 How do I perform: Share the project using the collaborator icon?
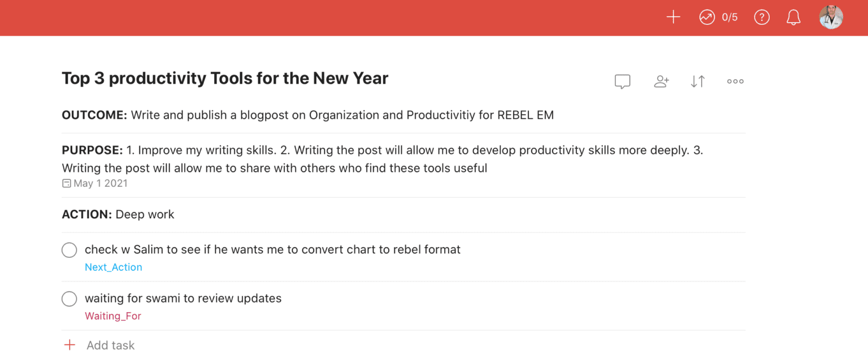[661, 81]
